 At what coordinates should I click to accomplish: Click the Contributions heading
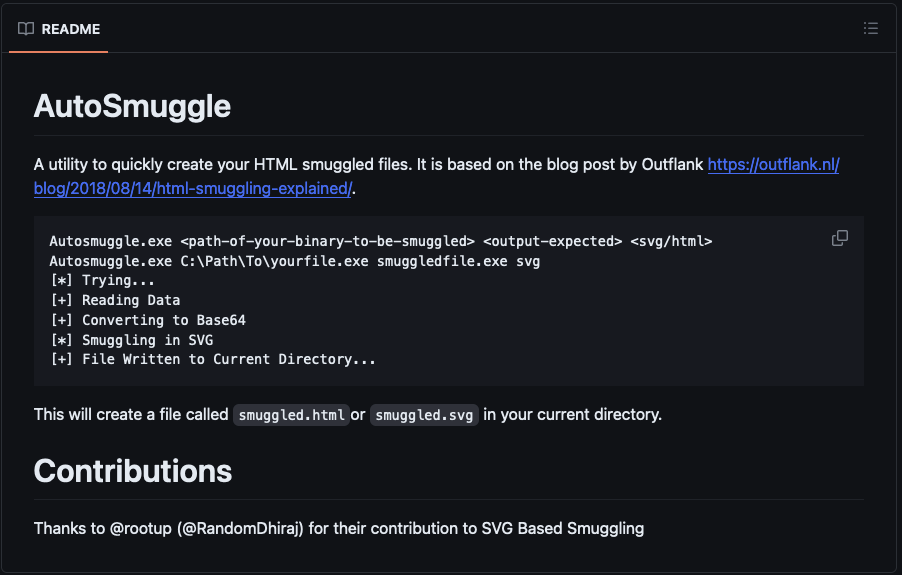pos(133,471)
